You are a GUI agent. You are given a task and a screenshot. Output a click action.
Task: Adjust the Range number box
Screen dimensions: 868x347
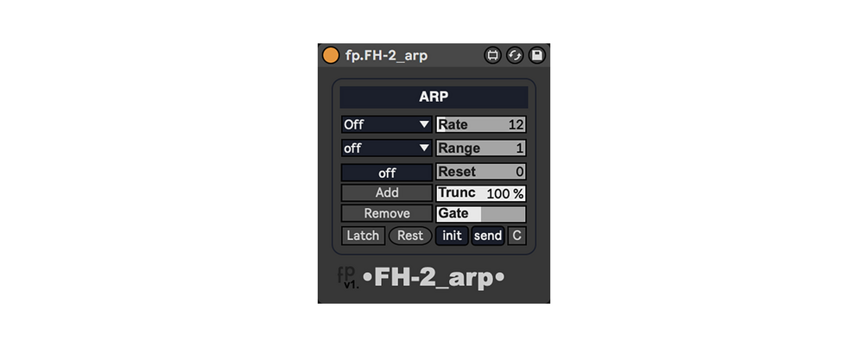(x=481, y=148)
